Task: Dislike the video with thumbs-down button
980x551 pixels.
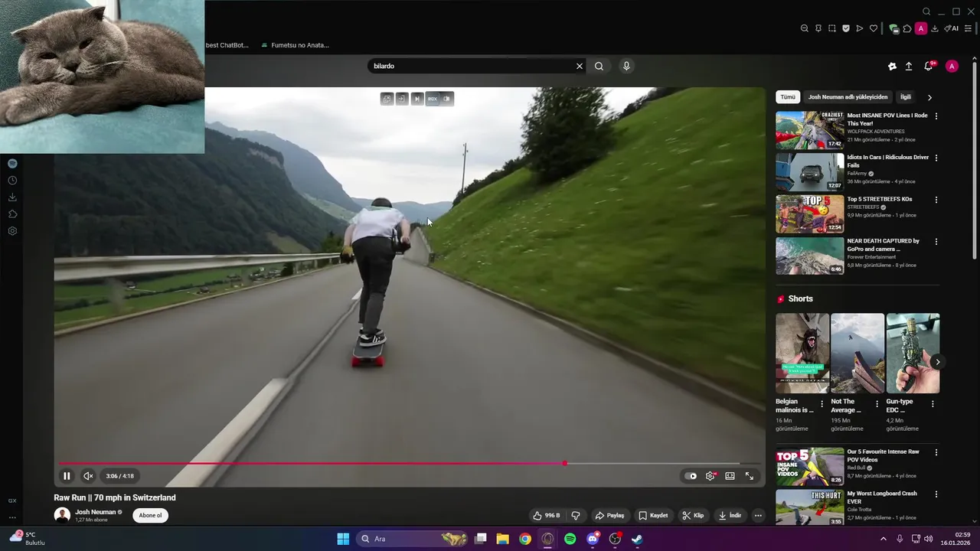Action: [x=576, y=516]
